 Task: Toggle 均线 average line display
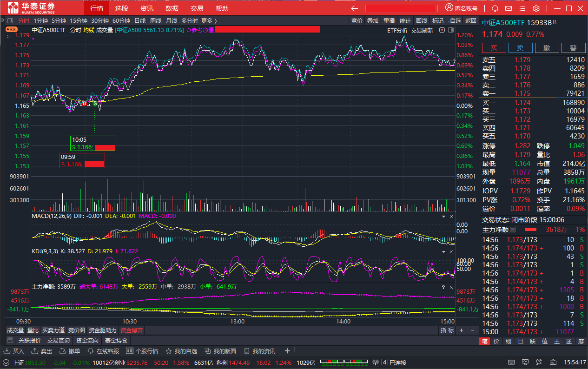(x=88, y=30)
